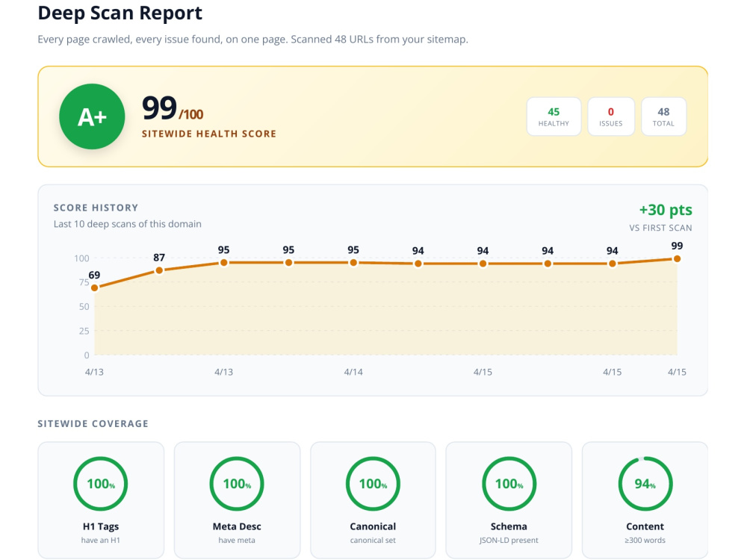Click the H1 Tags card label
Image resolution: width=747 pixels, height=560 pixels.
pos(101,526)
